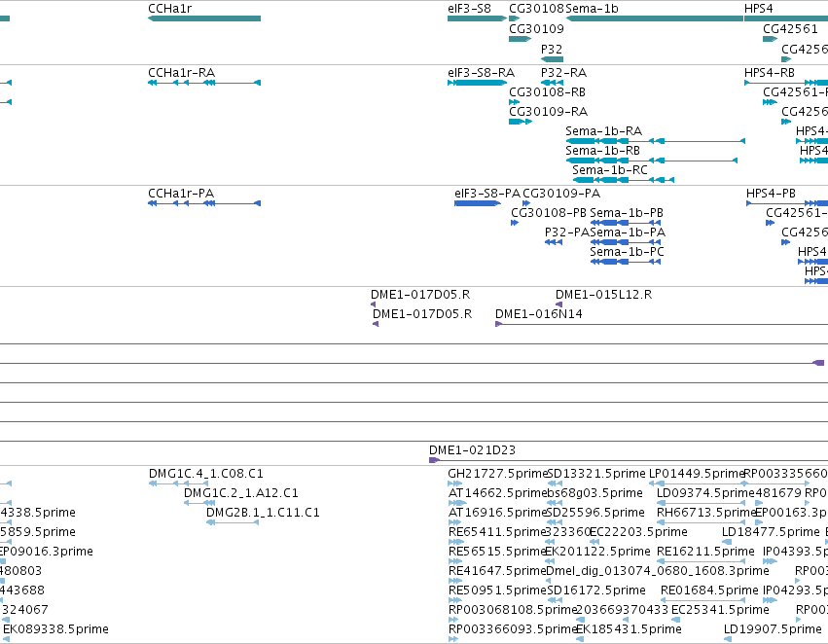Open EST LP01449.5prime
828x644 pixels.
coord(697,483)
